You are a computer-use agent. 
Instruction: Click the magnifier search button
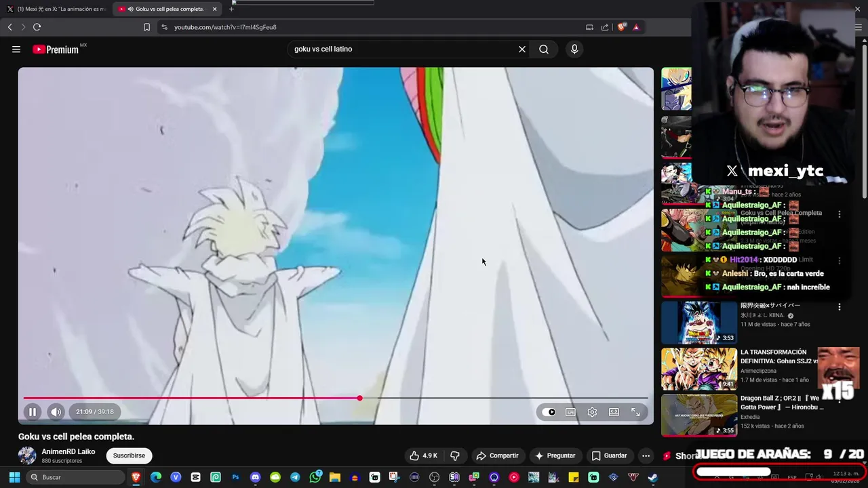pos(544,49)
